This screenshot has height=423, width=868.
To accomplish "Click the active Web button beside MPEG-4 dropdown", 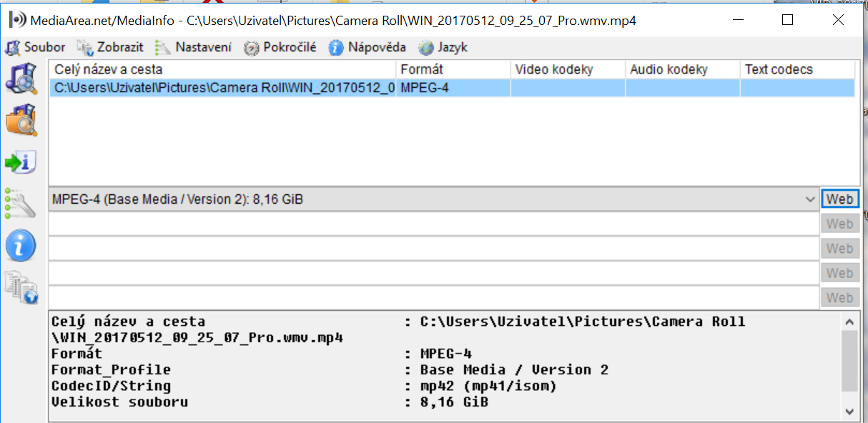I will tap(839, 199).
